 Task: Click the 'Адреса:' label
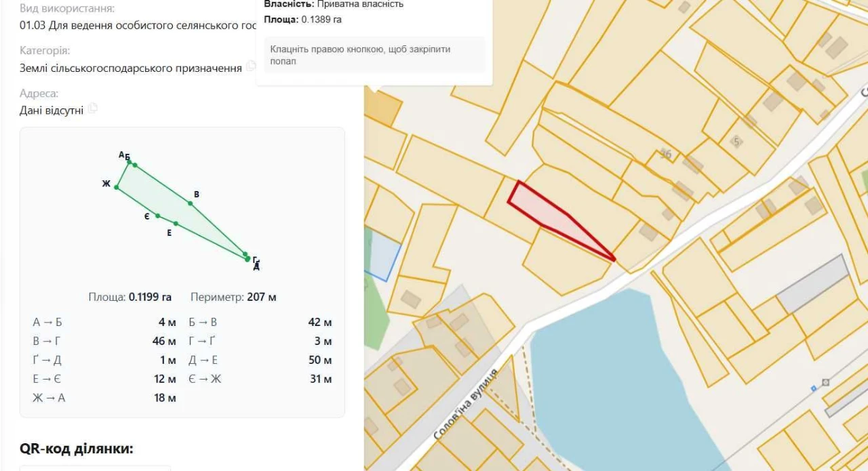click(x=39, y=94)
